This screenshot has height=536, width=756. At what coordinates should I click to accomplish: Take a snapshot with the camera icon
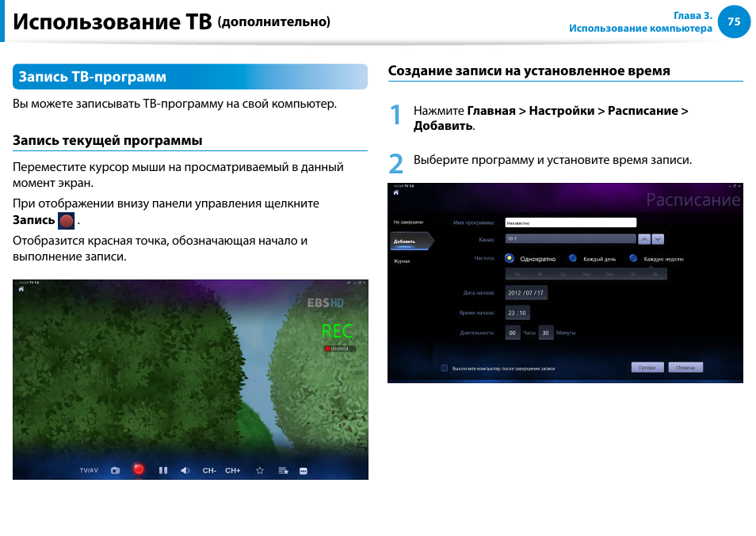pyautogui.click(x=115, y=470)
